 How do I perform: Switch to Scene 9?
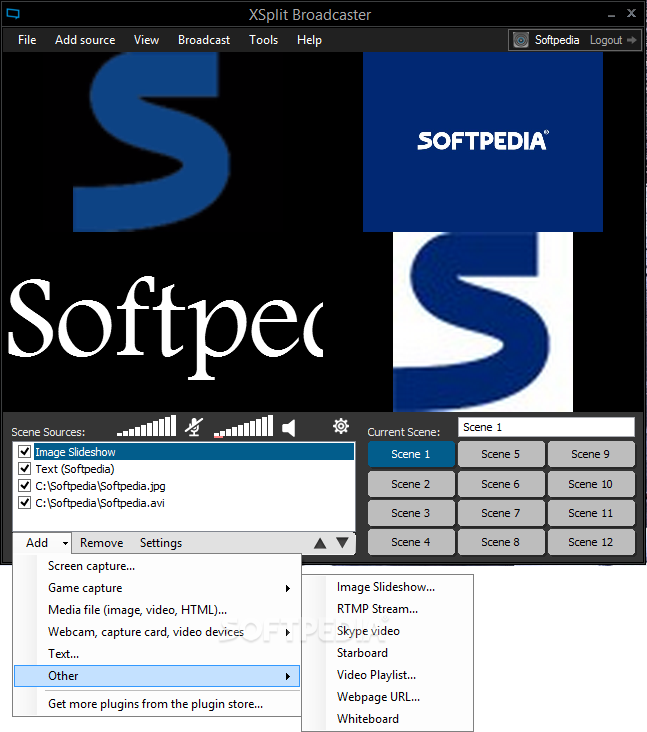[x=591, y=454]
